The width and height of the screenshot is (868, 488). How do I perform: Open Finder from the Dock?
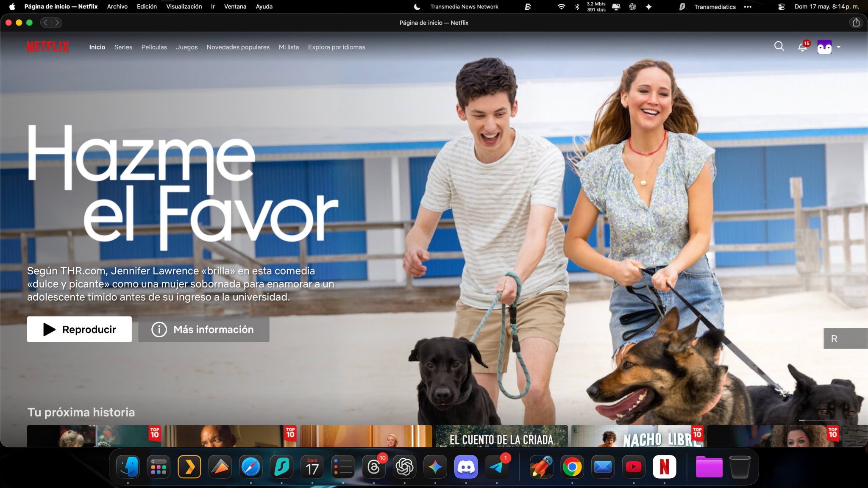click(128, 467)
